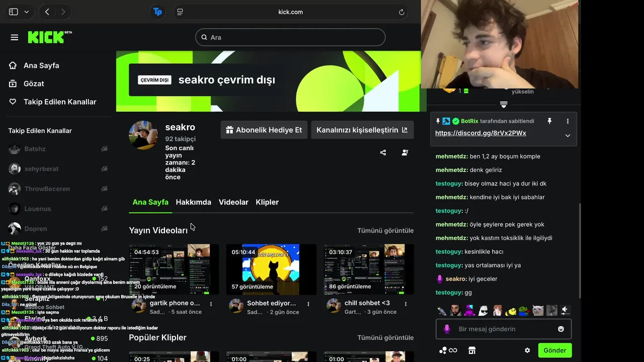Open the 05:10:44 stream video thumbnail
Image resolution: width=644 pixels, height=362 pixels.
click(x=271, y=269)
